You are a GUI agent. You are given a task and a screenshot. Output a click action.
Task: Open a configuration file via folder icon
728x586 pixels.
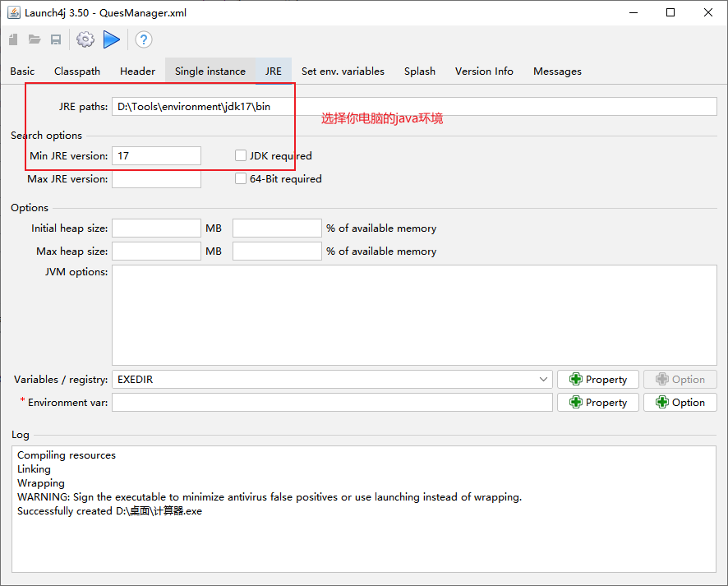click(x=35, y=39)
